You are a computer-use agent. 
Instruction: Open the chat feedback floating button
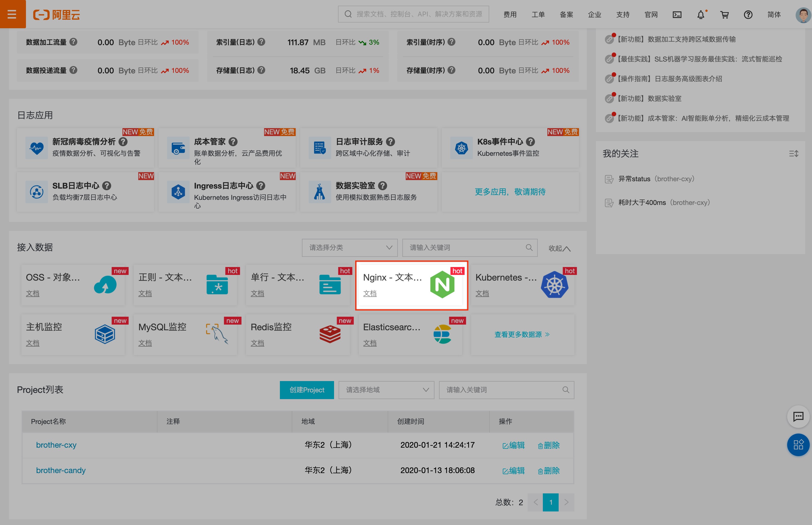pyautogui.click(x=798, y=416)
